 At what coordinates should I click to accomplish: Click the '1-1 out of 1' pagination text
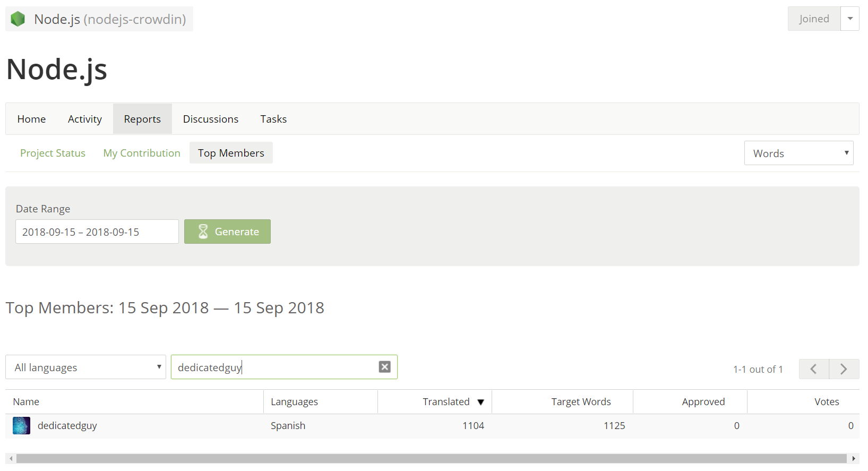(x=758, y=370)
